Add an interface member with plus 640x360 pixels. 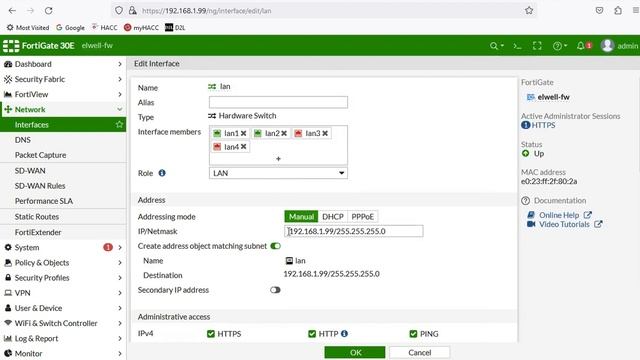(x=278, y=159)
